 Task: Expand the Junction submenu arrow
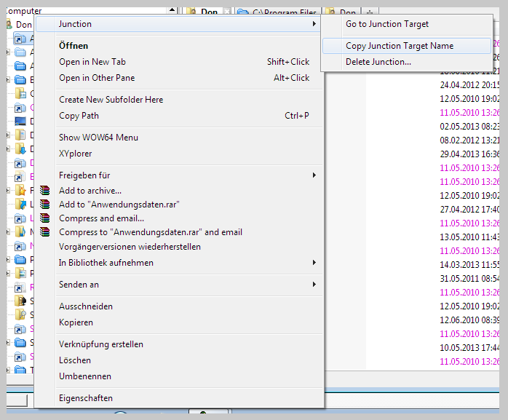point(314,24)
